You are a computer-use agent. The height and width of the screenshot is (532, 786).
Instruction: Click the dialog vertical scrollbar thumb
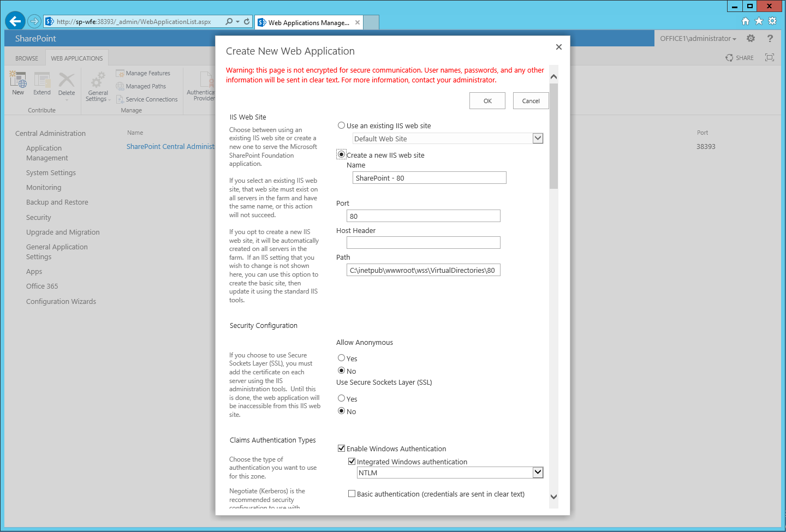pyautogui.click(x=553, y=135)
